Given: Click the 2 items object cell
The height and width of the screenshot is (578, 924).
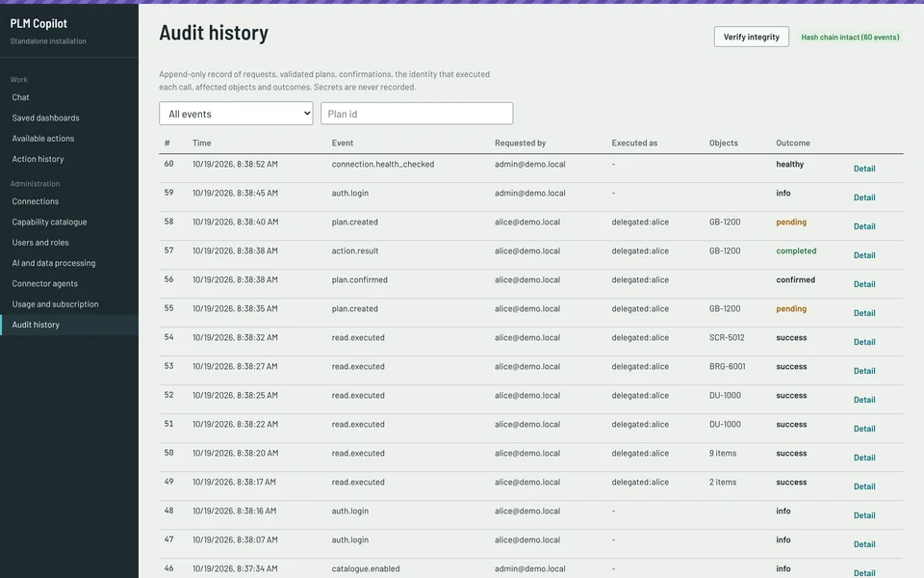Looking at the screenshot, I should tap(723, 482).
